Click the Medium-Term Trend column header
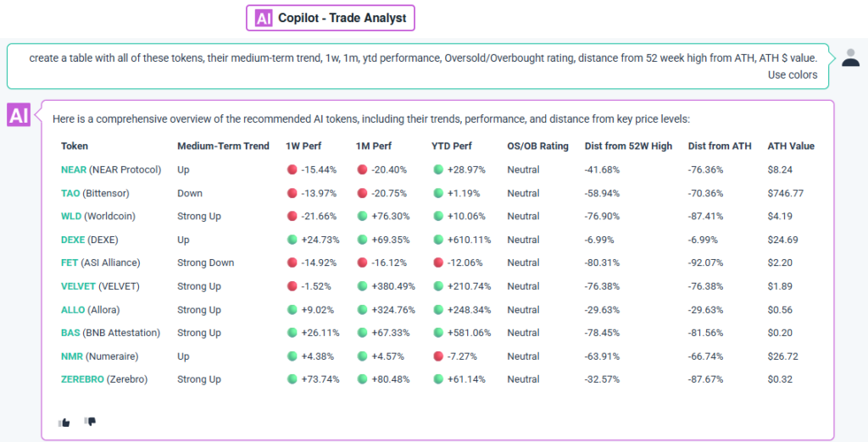The height and width of the screenshot is (442, 868). [223, 146]
